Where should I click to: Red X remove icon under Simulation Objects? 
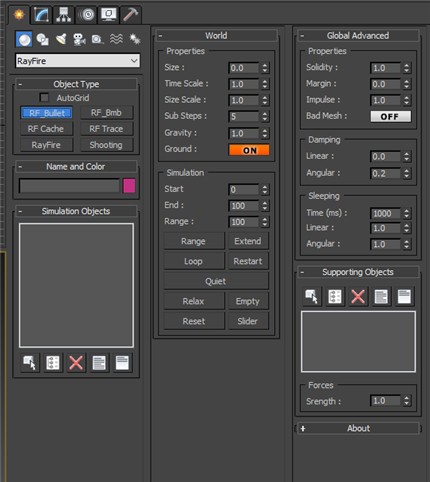click(x=76, y=363)
